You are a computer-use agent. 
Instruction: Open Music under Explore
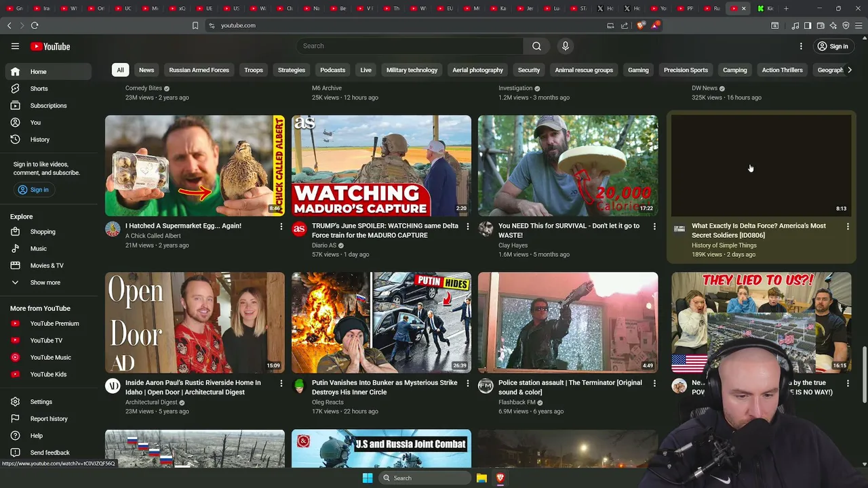[x=48, y=249]
